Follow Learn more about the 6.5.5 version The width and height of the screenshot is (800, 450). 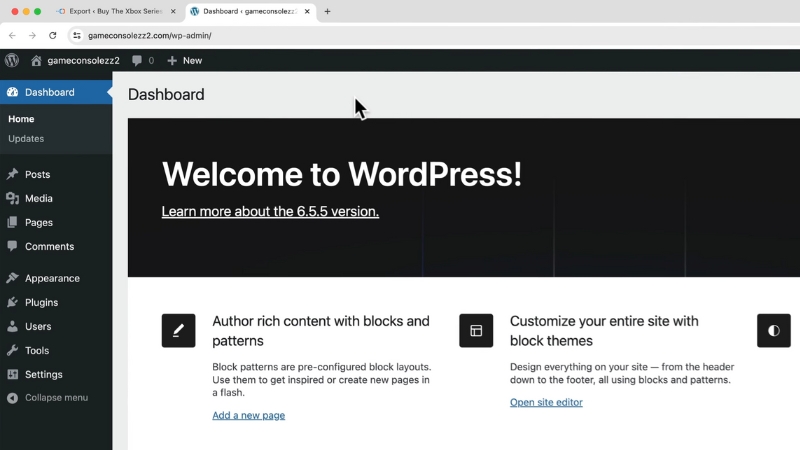(x=270, y=211)
